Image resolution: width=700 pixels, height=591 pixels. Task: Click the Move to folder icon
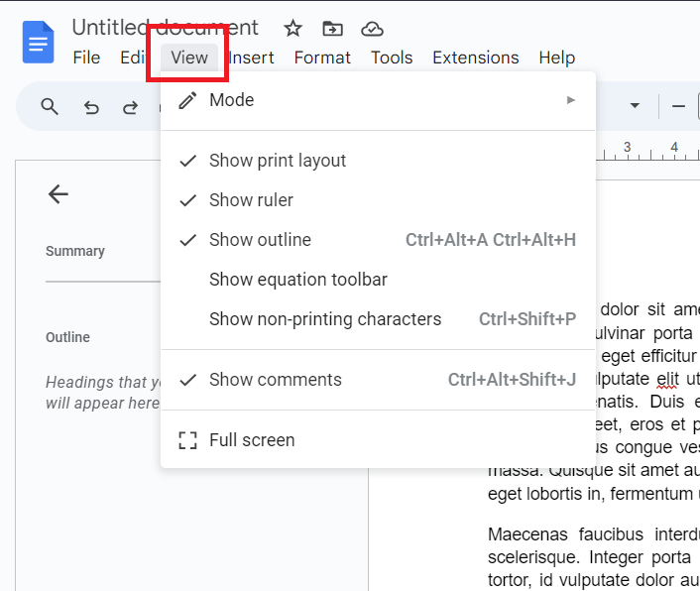(332, 28)
